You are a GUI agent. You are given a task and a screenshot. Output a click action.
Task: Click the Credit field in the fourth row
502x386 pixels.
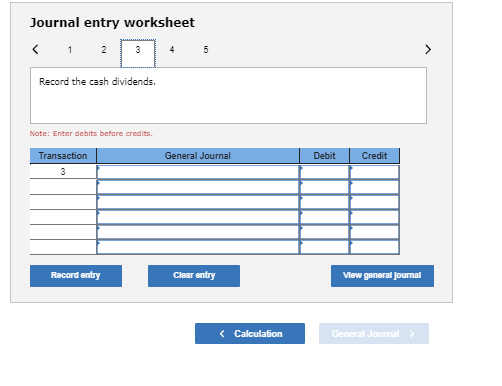tap(374, 217)
